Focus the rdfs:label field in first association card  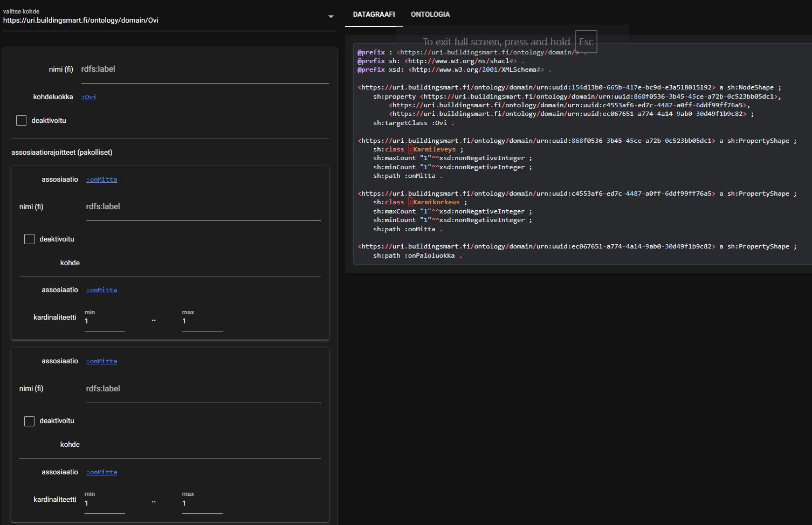[203, 207]
